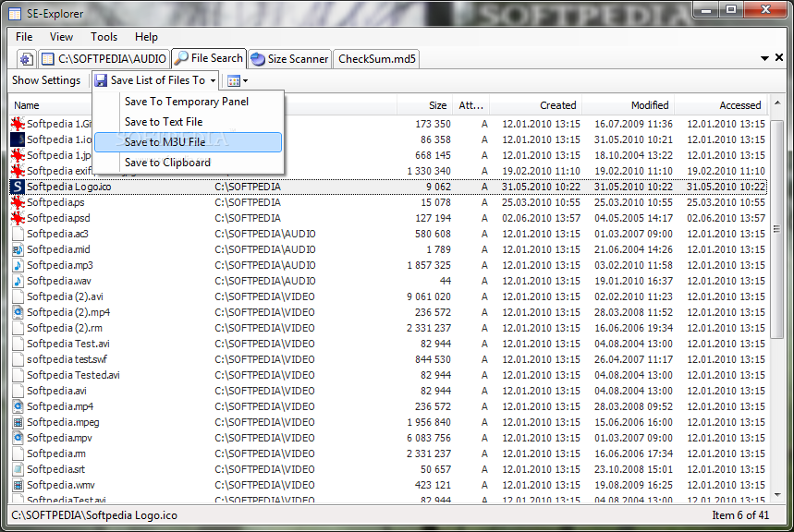Sort by the Att... column header
The width and height of the screenshot is (794, 532).
click(470, 105)
